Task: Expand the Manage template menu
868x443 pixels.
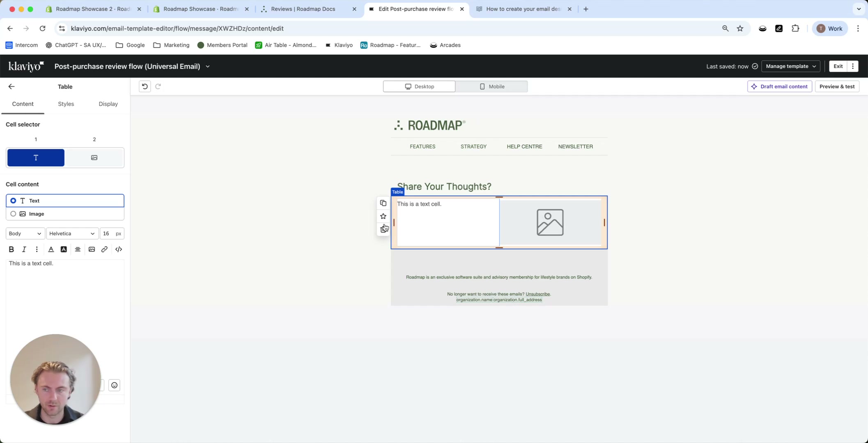Action: (790, 66)
